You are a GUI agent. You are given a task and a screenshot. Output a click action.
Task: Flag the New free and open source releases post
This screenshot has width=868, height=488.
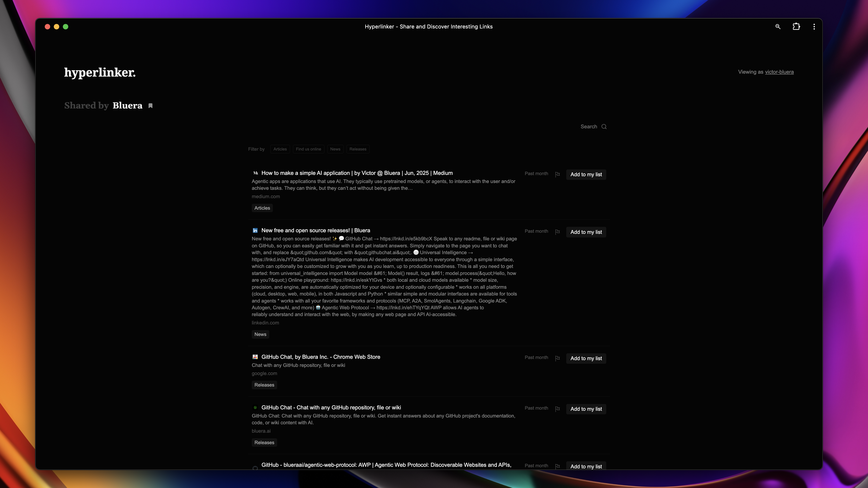pos(557,232)
